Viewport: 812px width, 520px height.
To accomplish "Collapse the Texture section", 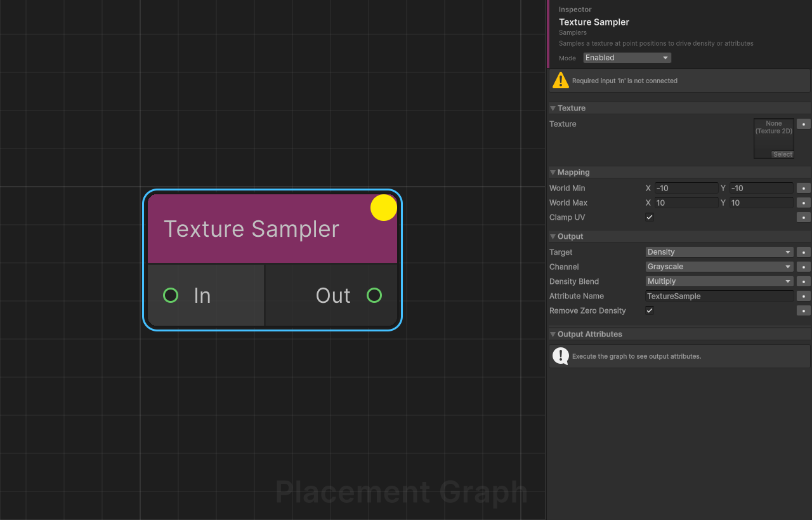I will [x=553, y=108].
